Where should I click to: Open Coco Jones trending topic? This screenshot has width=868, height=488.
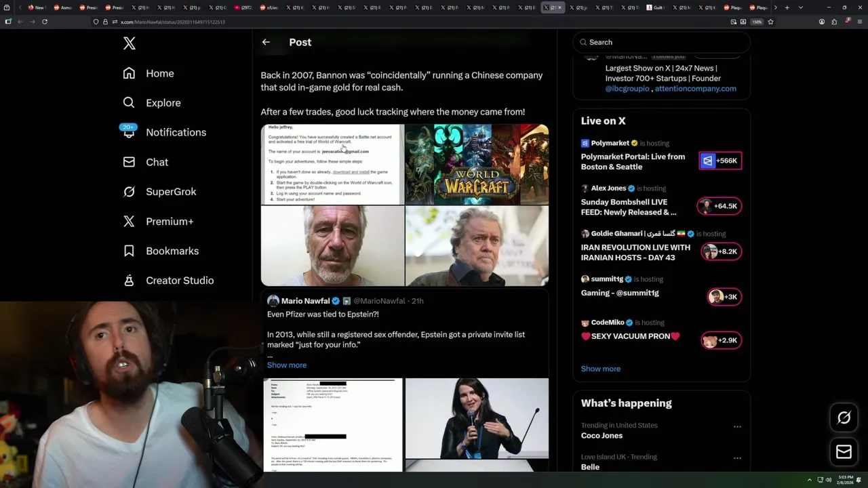point(601,435)
